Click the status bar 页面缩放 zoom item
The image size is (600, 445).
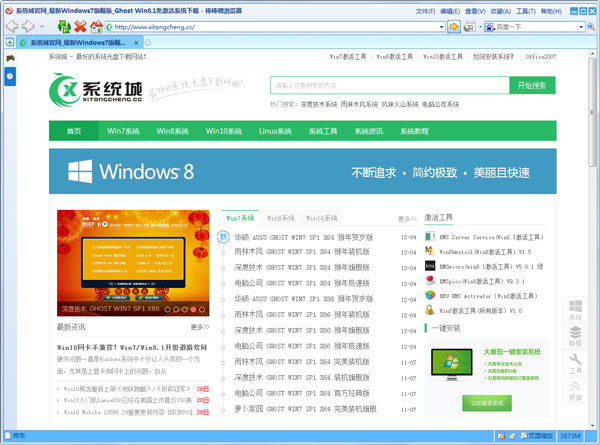(x=537, y=436)
